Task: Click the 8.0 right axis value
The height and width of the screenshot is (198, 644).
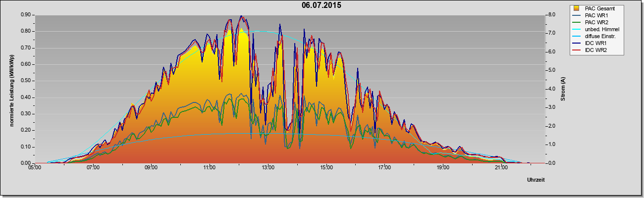Action: point(551,15)
